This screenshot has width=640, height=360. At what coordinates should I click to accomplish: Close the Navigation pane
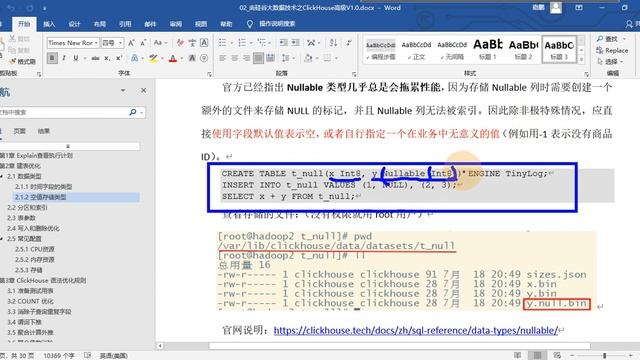(x=143, y=90)
